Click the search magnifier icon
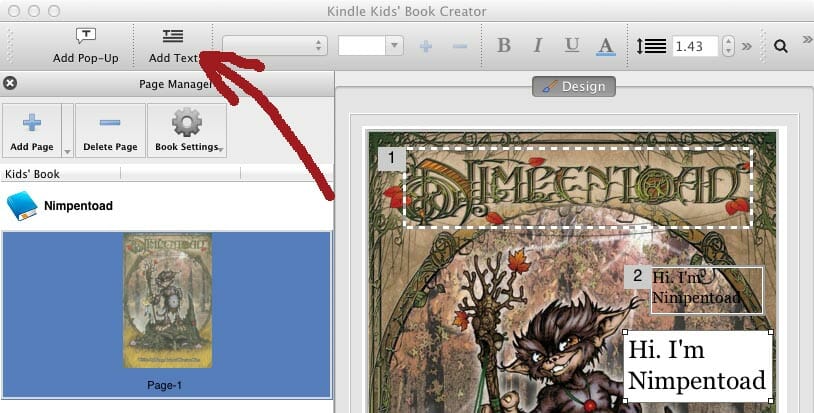This screenshot has width=814, height=413. pyautogui.click(x=780, y=46)
